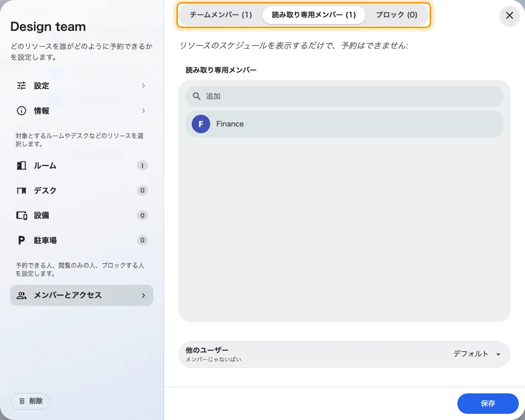Open 設備 resource section
The width and height of the screenshot is (525, 420).
pos(82,215)
